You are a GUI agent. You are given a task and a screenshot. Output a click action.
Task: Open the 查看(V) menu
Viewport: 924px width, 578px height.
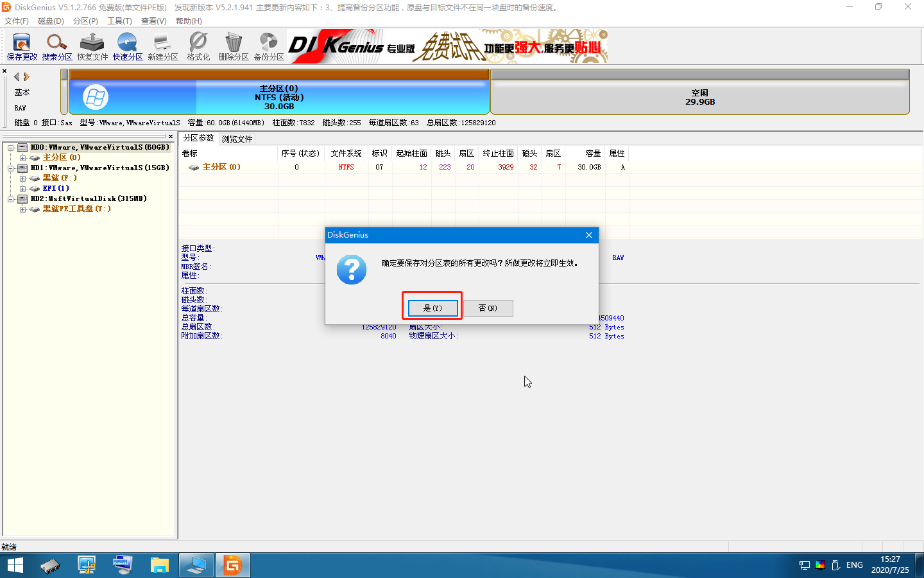point(154,21)
